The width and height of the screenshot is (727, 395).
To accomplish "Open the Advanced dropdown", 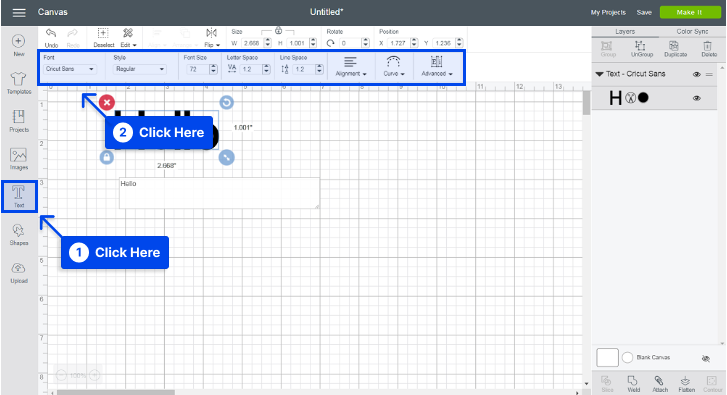I will (436, 66).
